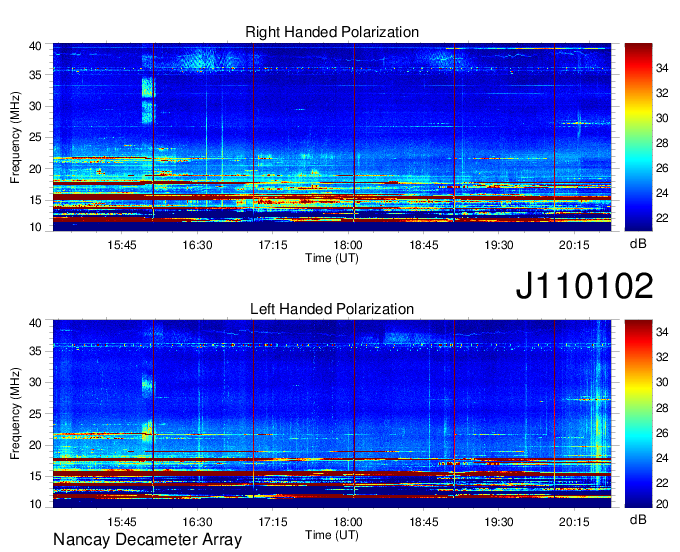Click the 40 MHz tick of top plot
680x552 pixels.
click(x=36, y=46)
